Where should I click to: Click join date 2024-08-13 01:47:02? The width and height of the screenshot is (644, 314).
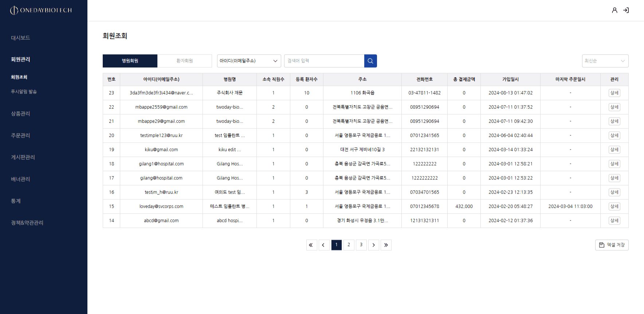(510, 93)
